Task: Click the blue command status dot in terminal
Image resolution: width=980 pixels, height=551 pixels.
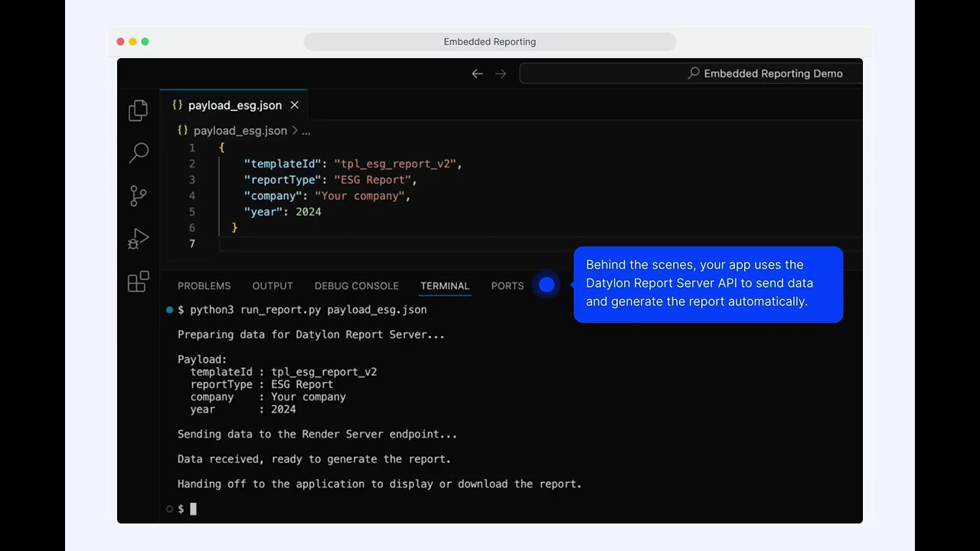Action: [169, 310]
